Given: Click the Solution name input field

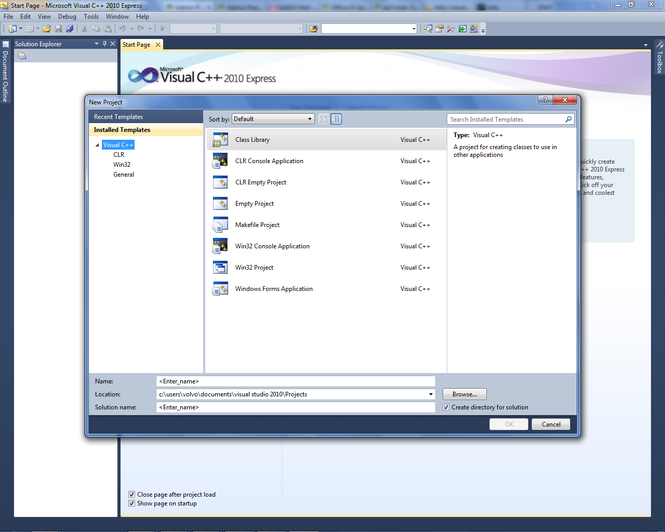Looking at the screenshot, I should [296, 407].
